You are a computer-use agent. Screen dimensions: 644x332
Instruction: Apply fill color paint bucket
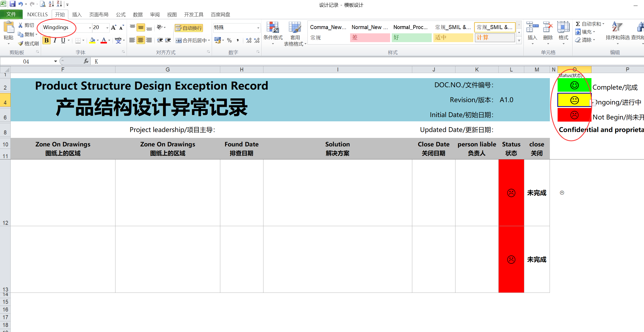pyautogui.click(x=92, y=40)
